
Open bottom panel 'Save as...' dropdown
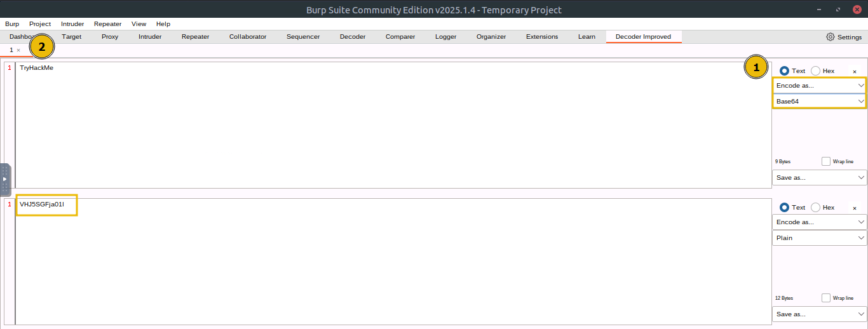tap(820, 314)
